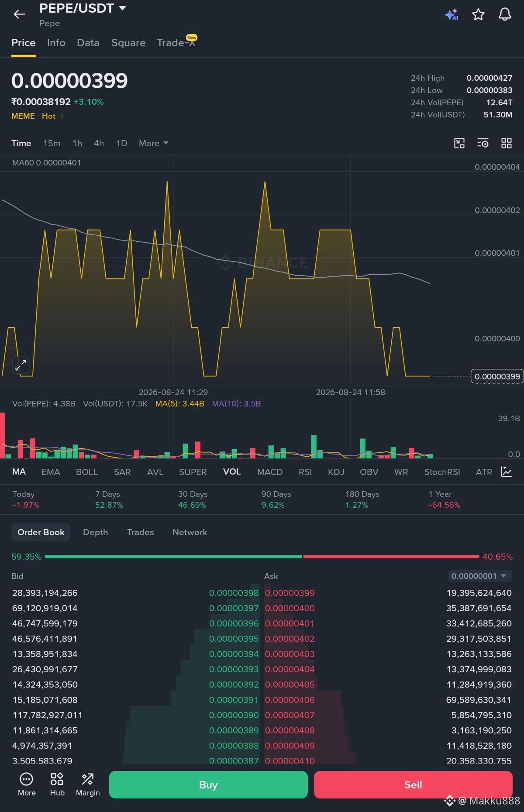Switch to the Network tab
This screenshot has height=812, width=524.
(x=190, y=532)
